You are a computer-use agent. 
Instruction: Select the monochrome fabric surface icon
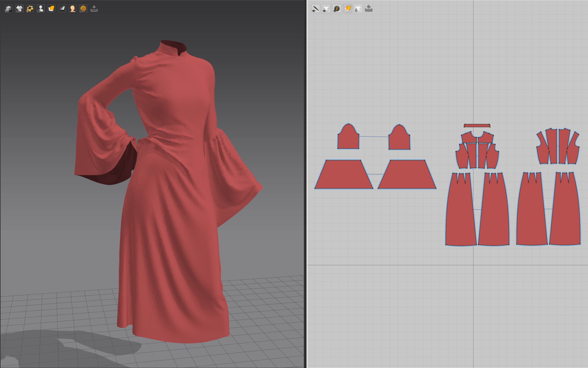coord(62,9)
